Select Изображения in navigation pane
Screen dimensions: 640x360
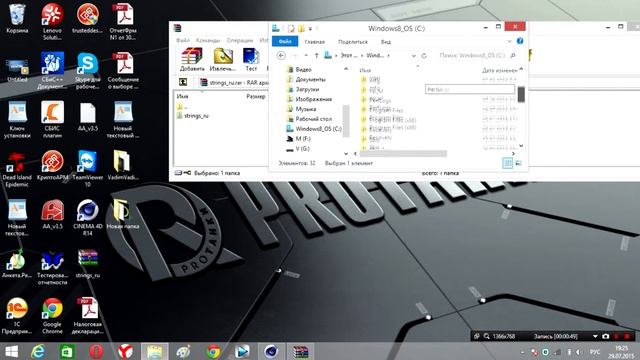(309, 99)
